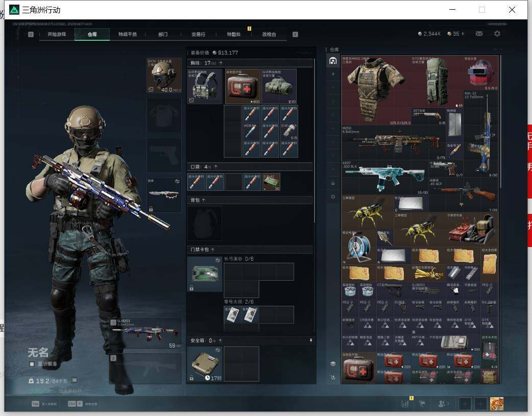Open the settings gear in top bar
Screen dimensions: 532x416
497,34
